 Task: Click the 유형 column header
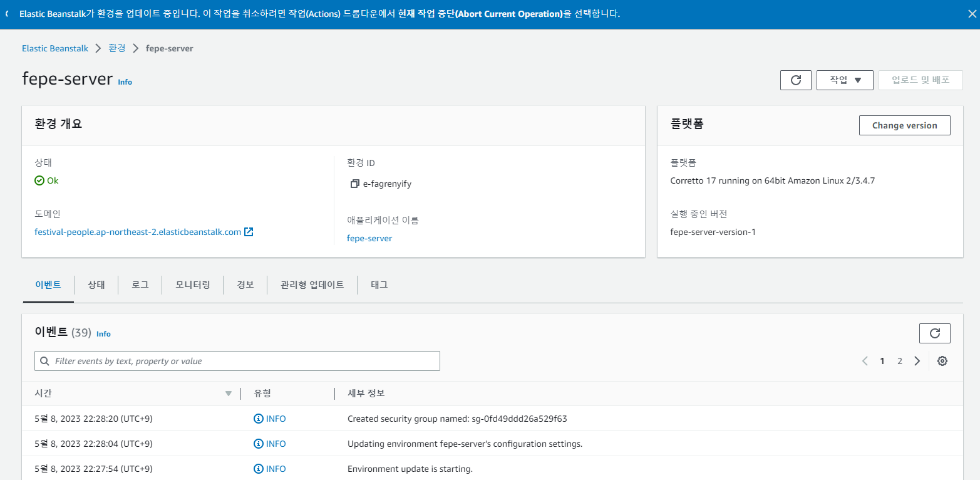(262, 394)
